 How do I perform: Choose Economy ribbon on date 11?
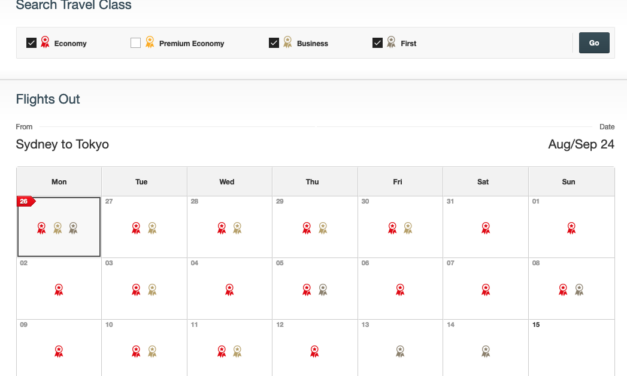coord(222,351)
